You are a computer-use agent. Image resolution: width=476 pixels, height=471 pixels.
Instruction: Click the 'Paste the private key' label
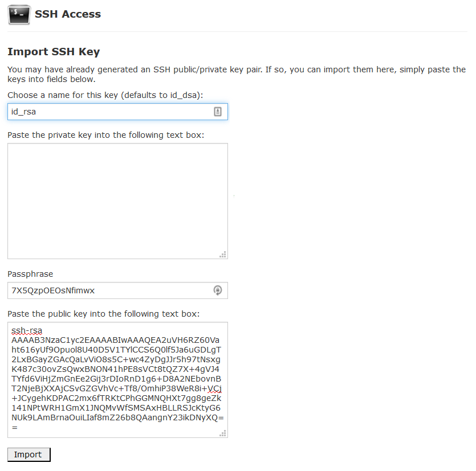coord(105,135)
